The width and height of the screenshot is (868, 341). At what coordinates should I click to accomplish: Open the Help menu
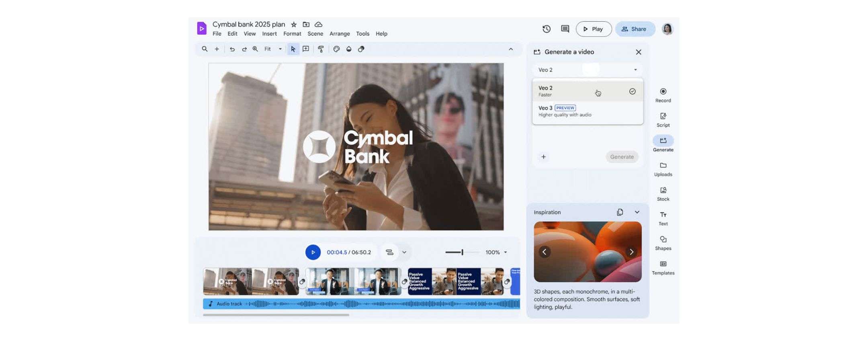pos(381,34)
